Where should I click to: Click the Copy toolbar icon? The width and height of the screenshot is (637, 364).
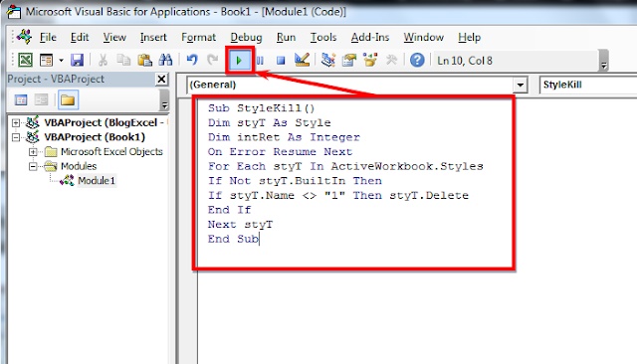(123, 61)
